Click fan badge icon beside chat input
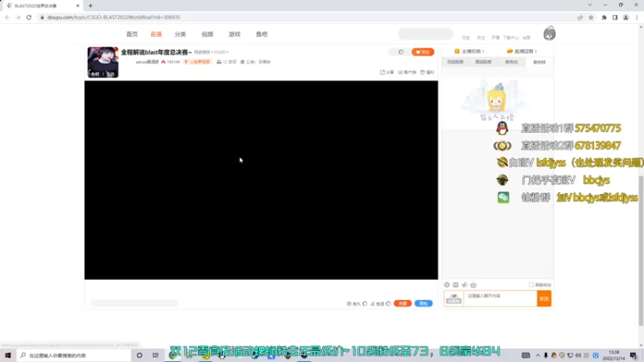The width and height of the screenshot is (644, 362). (x=454, y=298)
